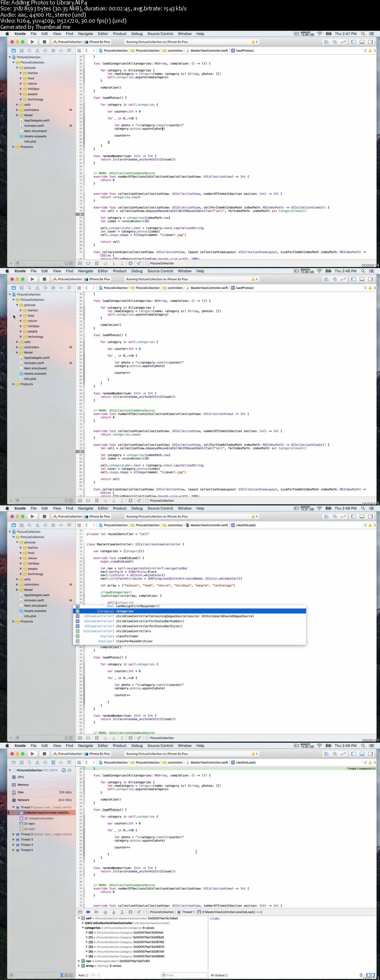Click Thread 1 segment in debug bar

click(186, 912)
